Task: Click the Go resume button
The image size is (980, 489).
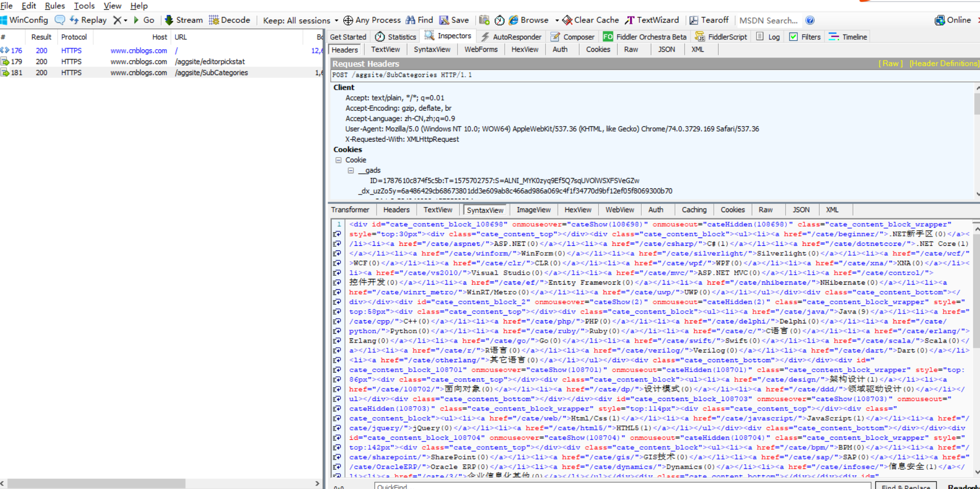Action: coord(144,20)
